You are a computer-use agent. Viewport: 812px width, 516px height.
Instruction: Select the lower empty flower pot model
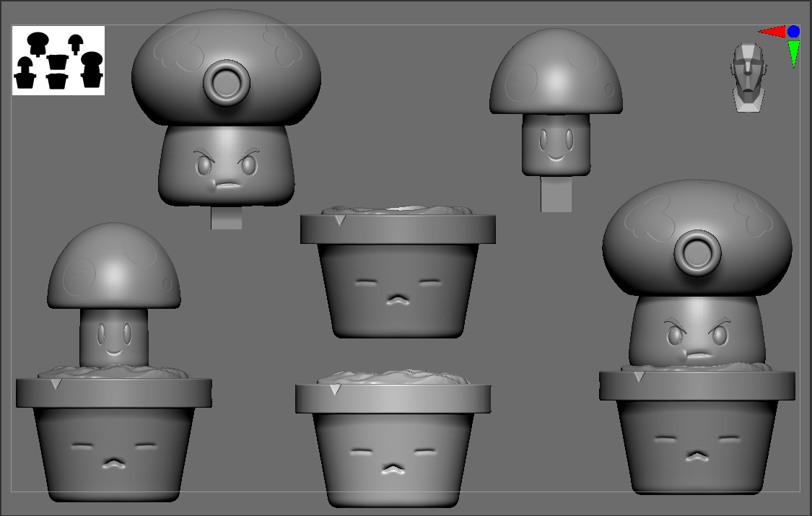pos(393,439)
